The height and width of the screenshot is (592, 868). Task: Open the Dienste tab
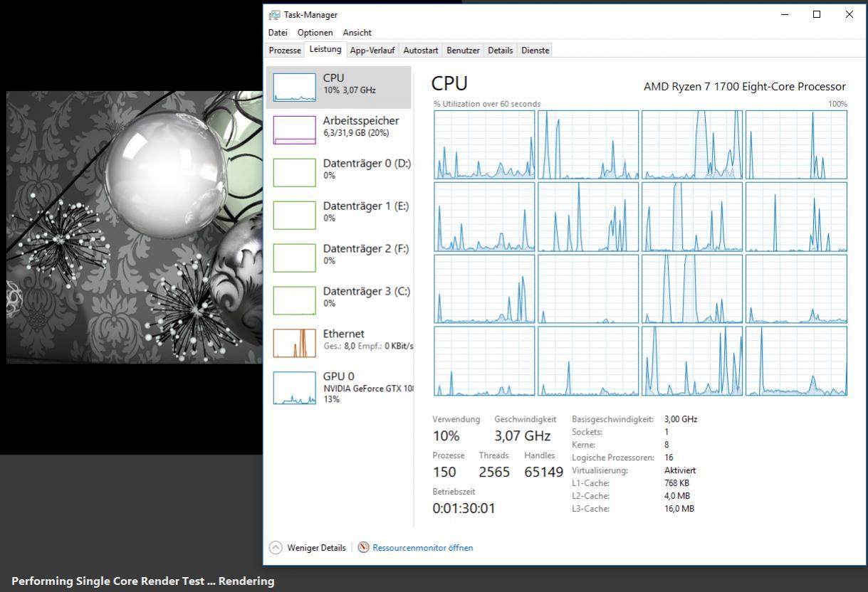tap(535, 51)
